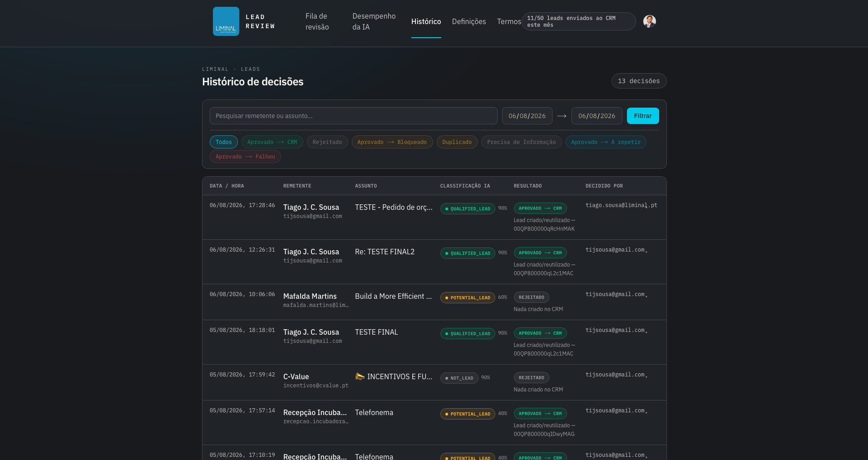
Task: Focus the Pesquisar remetente ou assunto field
Action: (354, 116)
